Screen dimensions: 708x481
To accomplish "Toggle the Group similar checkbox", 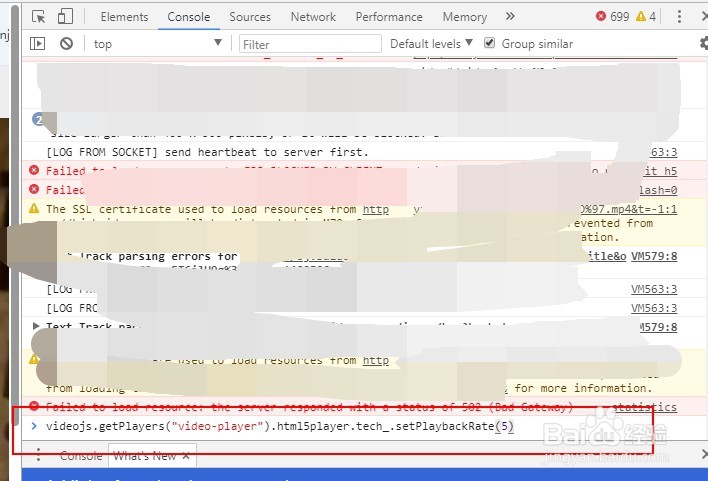I will [x=489, y=43].
